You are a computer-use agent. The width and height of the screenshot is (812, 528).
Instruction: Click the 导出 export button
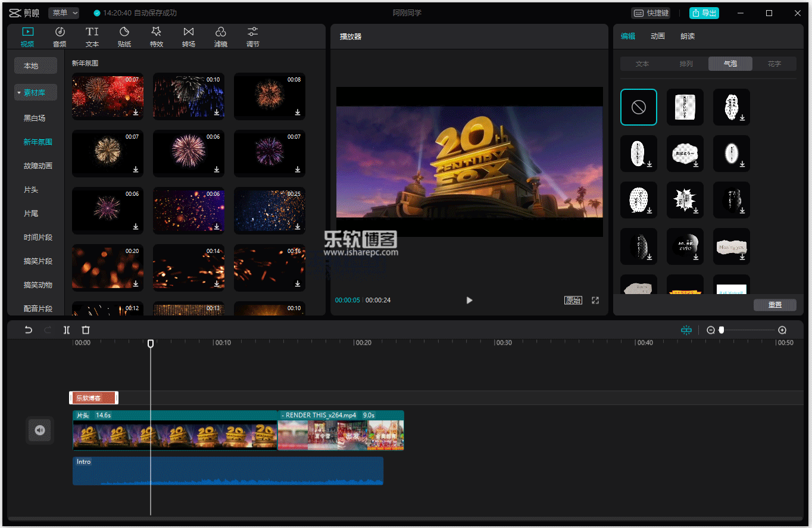click(704, 13)
